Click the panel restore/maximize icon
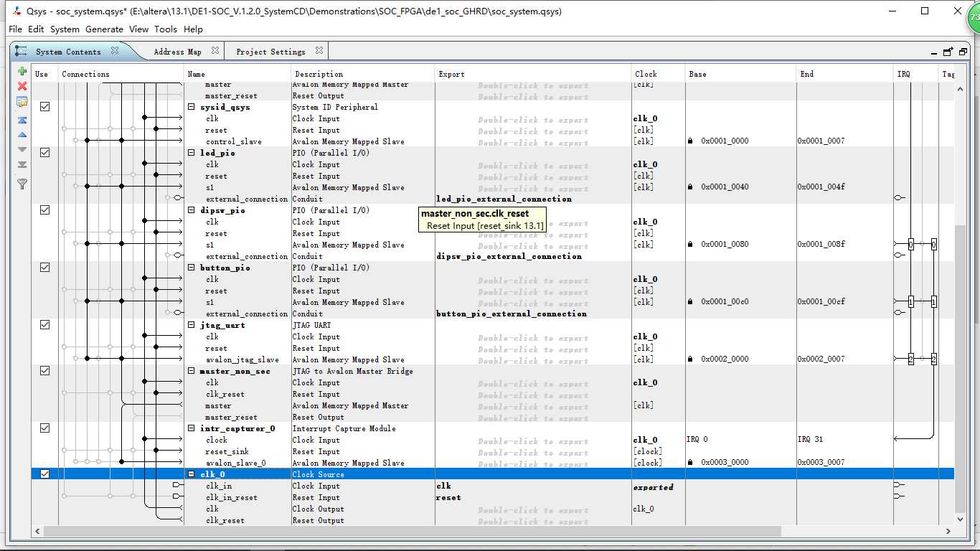 coord(962,52)
